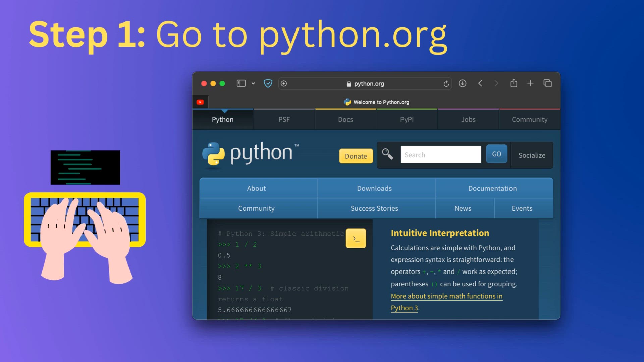Launch the interactive shell yellow icon

coord(356,238)
